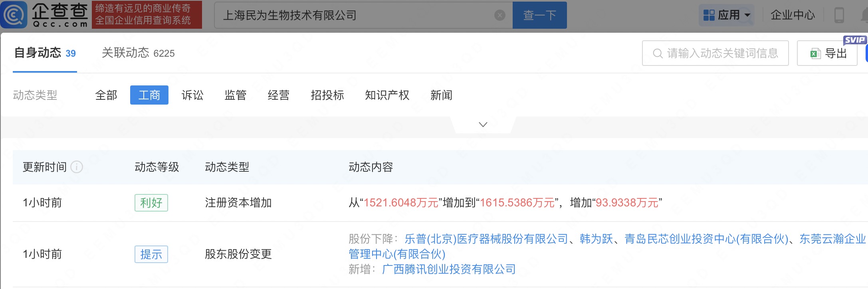Open 广西腾讯创业投资有限公司 link
868x289 pixels.
tap(449, 269)
